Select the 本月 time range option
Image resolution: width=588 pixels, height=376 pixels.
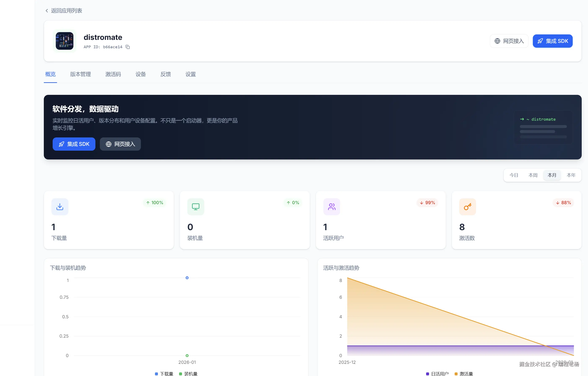[x=552, y=175]
